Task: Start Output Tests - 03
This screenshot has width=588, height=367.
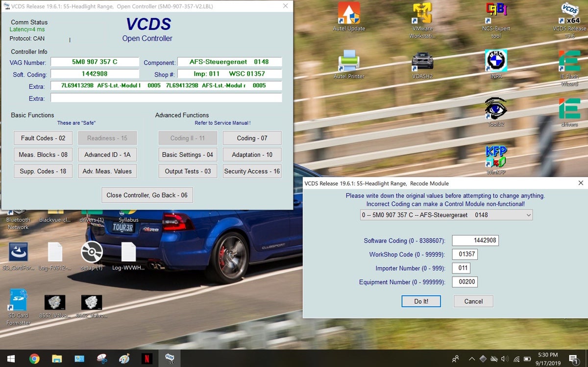Action: pos(187,171)
